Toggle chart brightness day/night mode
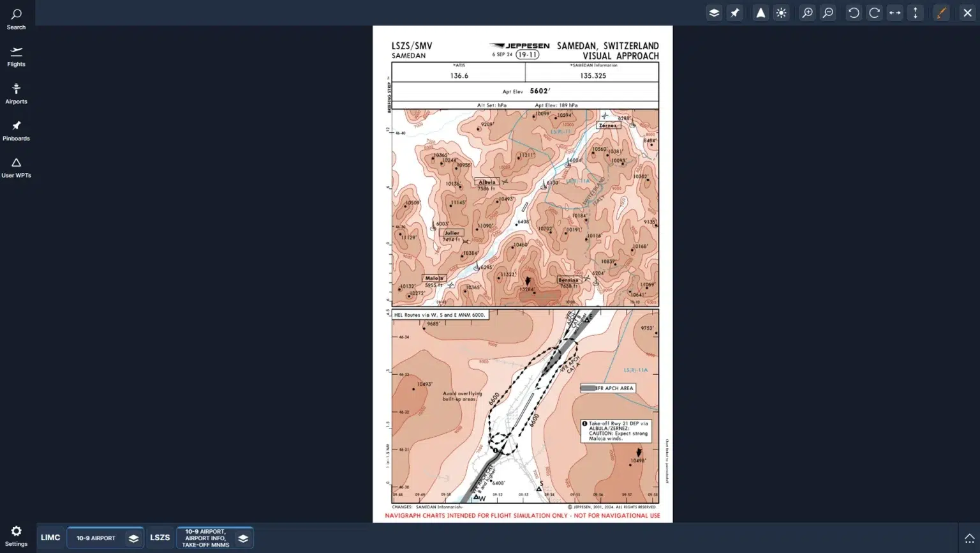Image resolution: width=980 pixels, height=553 pixels. (782, 13)
